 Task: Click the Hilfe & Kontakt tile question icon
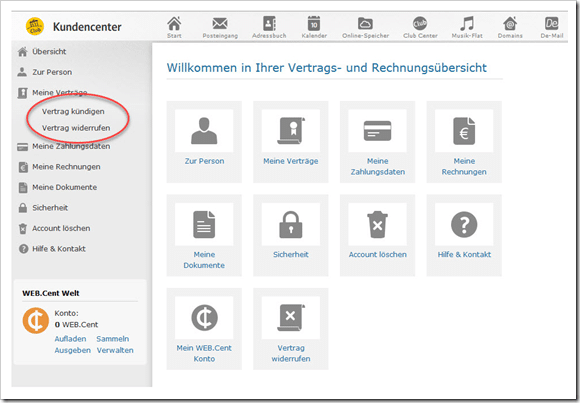point(464,224)
